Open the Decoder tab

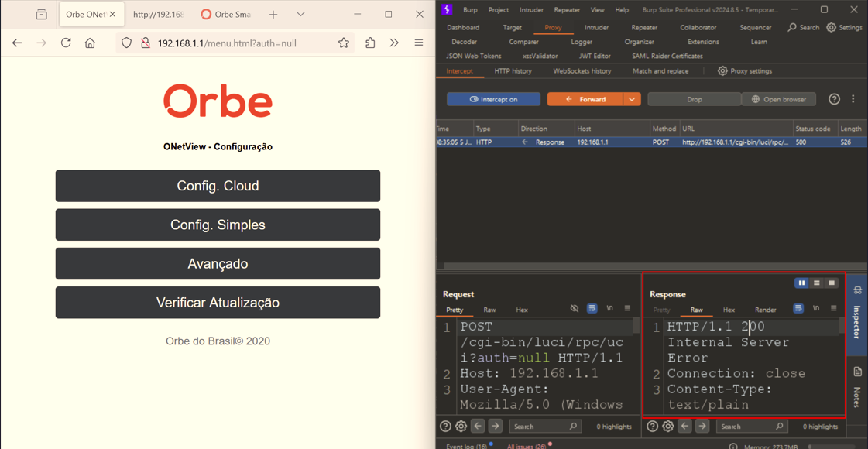464,42
